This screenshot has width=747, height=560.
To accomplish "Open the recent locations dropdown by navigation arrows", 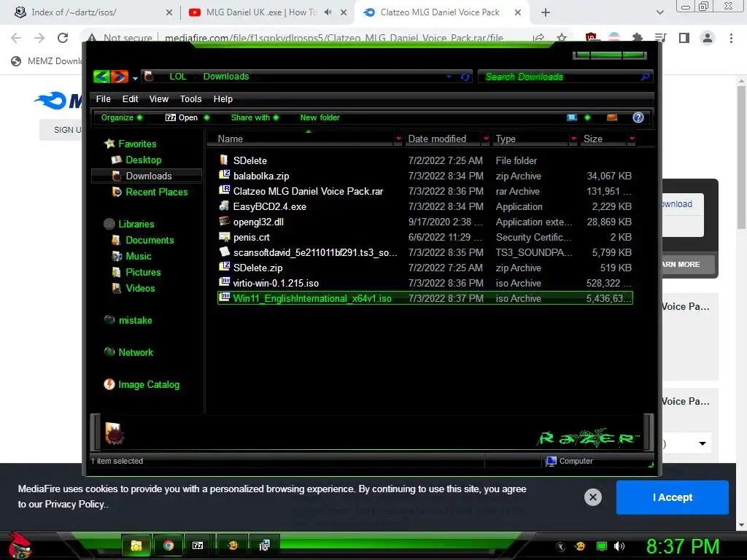I will click(x=135, y=77).
